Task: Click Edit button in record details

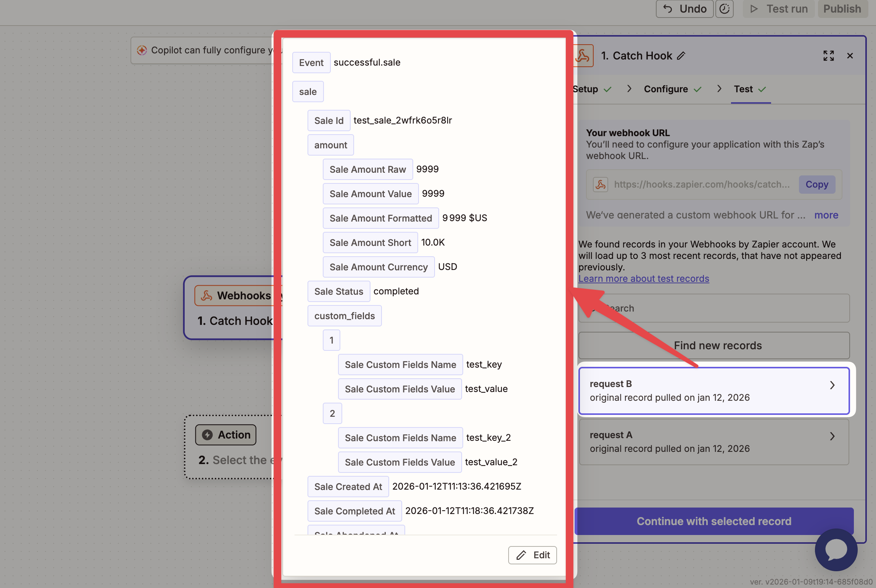Action: tap(532, 555)
